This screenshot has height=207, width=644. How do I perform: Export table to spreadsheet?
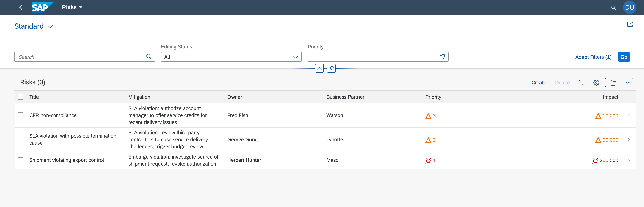[613, 83]
